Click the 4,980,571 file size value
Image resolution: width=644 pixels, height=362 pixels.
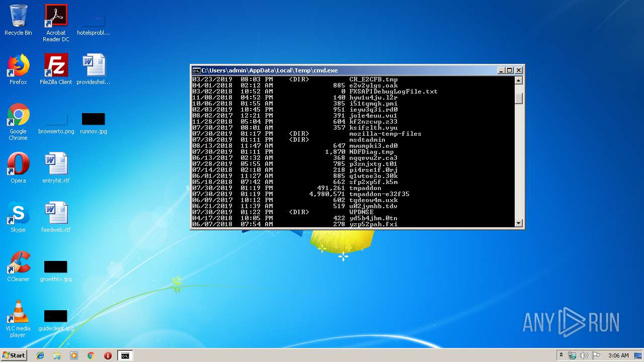(x=327, y=194)
